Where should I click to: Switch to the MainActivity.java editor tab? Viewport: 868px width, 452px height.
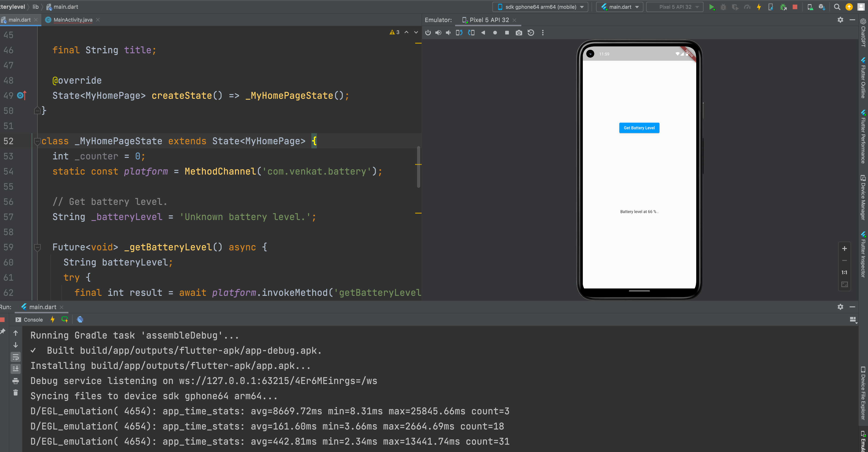tap(72, 20)
